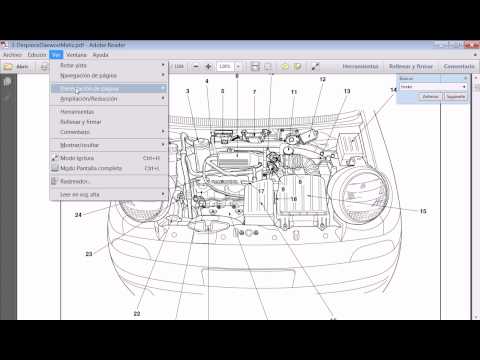The width and height of the screenshot is (480, 360).
Task: Select the highlight text tool icon
Action: click(x=297, y=67)
